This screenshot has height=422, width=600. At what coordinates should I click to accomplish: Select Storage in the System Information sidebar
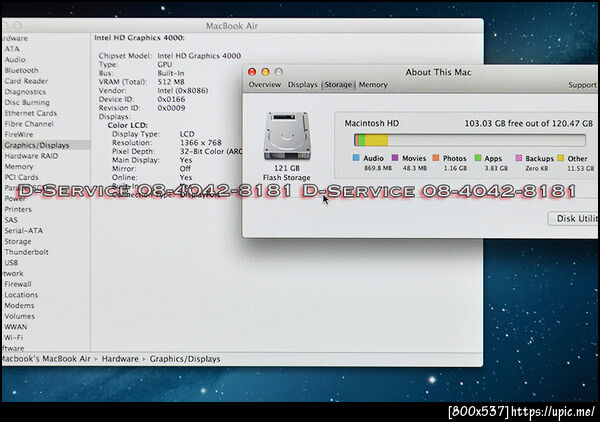[x=18, y=241]
